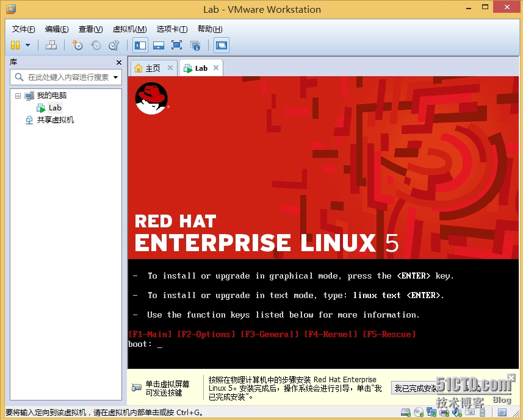Screen dimensions: 523x420
Task: Open the 文件(F) menu
Action: tap(23, 29)
